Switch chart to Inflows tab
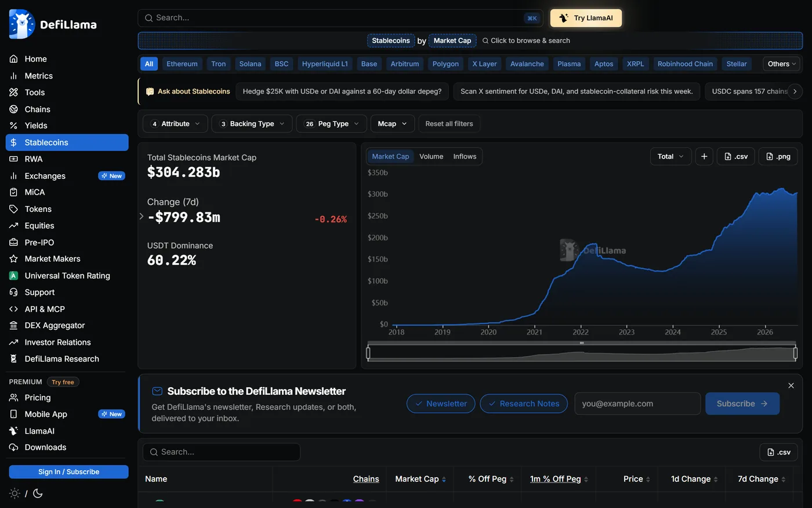 (465, 156)
